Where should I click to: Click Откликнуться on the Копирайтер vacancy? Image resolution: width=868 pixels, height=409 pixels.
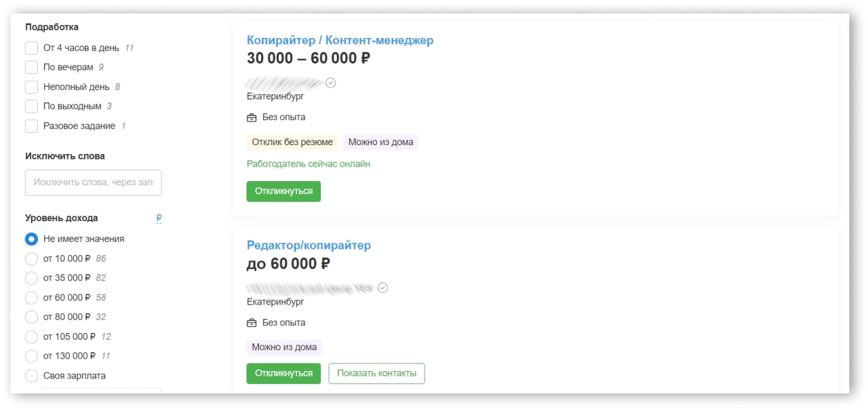coord(283,191)
